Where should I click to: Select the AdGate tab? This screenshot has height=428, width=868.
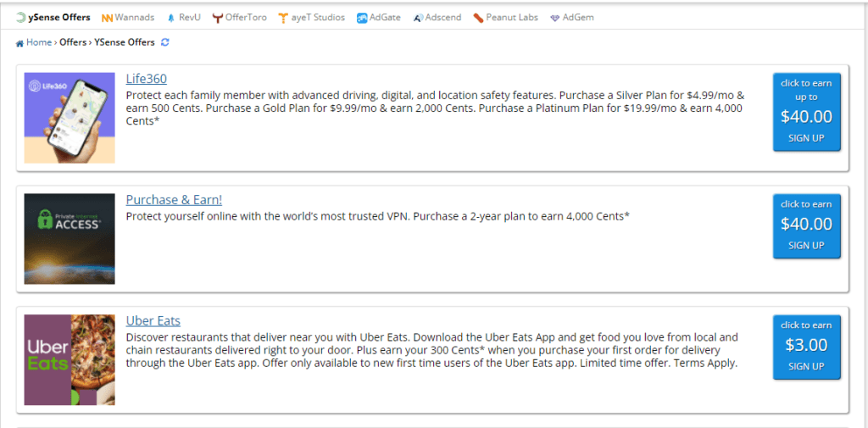pyautogui.click(x=380, y=18)
